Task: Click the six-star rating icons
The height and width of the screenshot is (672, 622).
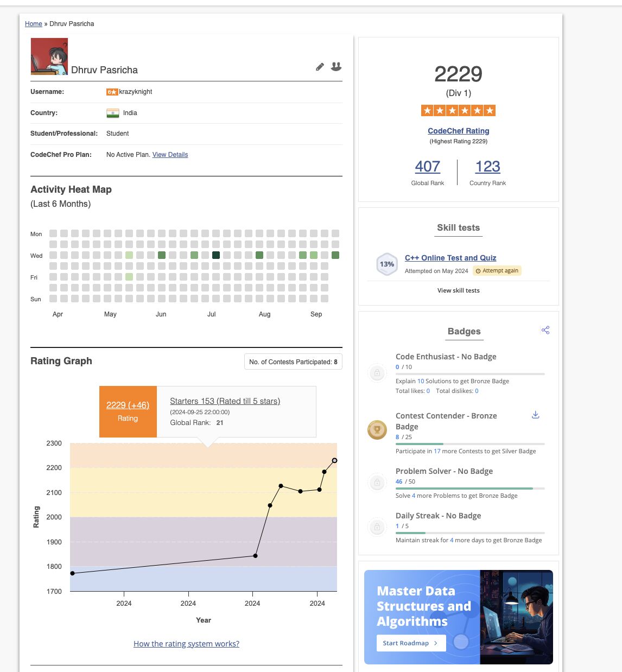Action: coord(458,111)
